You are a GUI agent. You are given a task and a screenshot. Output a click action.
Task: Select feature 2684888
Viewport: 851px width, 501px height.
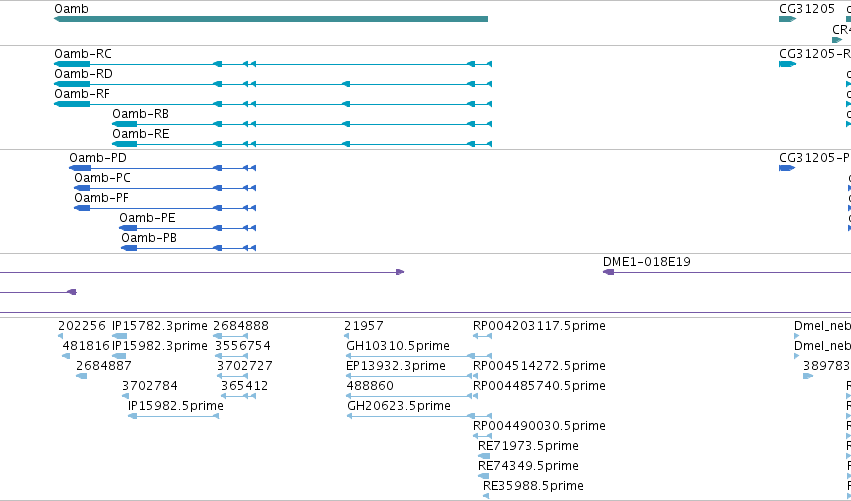pyautogui.click(x=231, y=336)
